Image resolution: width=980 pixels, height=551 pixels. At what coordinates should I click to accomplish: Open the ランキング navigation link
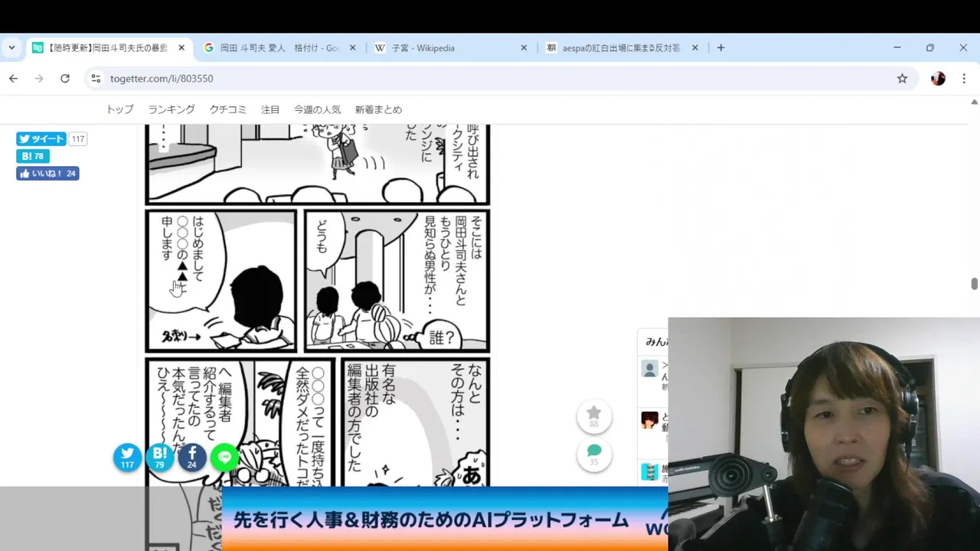click(171, 109)
